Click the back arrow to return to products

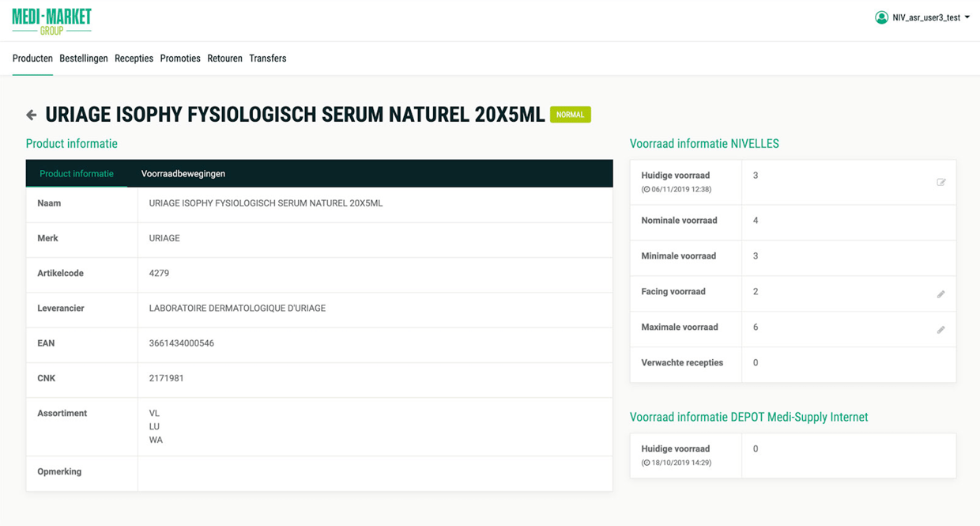31,114
